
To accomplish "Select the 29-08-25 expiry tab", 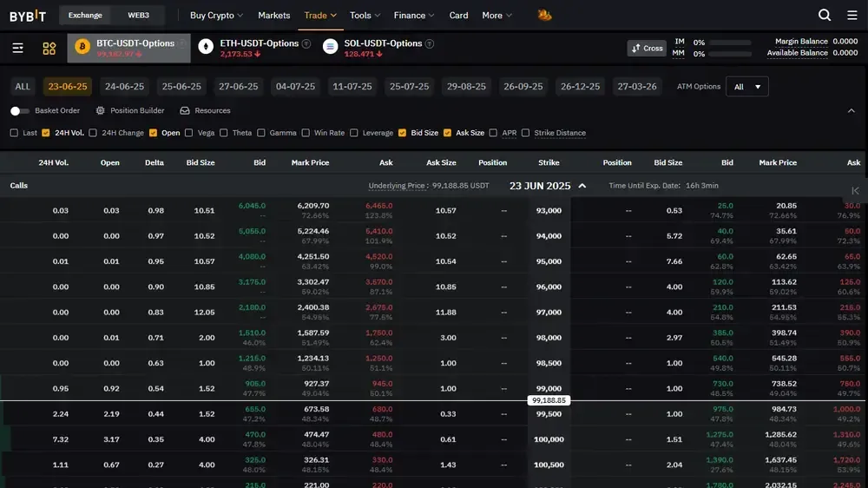I will coord(466,87).
